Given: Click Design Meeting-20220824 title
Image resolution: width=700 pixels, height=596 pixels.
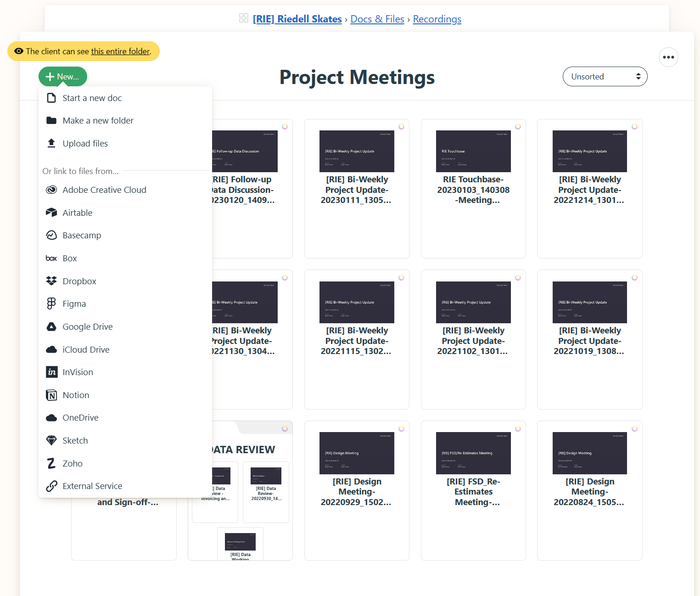Looking at the screenshot, I should [590, 492].
